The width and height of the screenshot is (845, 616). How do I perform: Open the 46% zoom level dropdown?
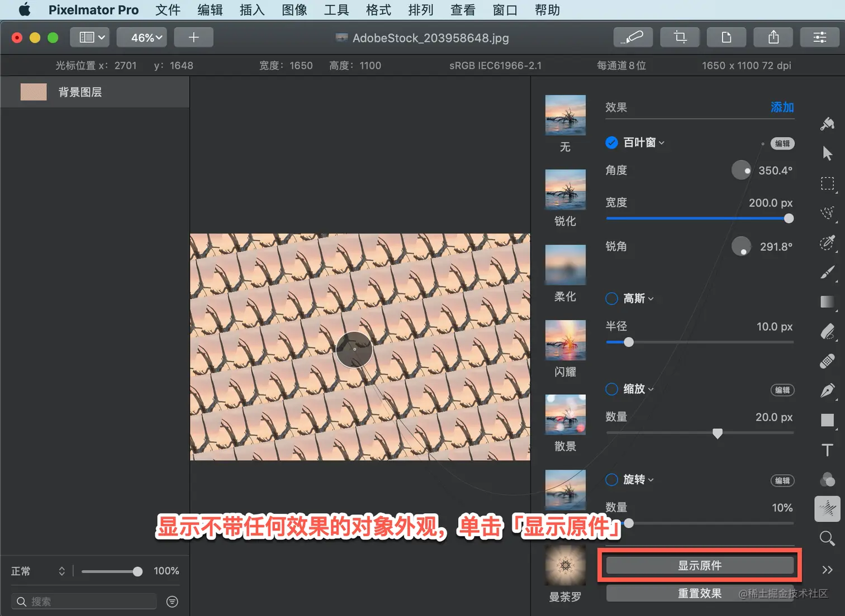[x=142, y=37]
